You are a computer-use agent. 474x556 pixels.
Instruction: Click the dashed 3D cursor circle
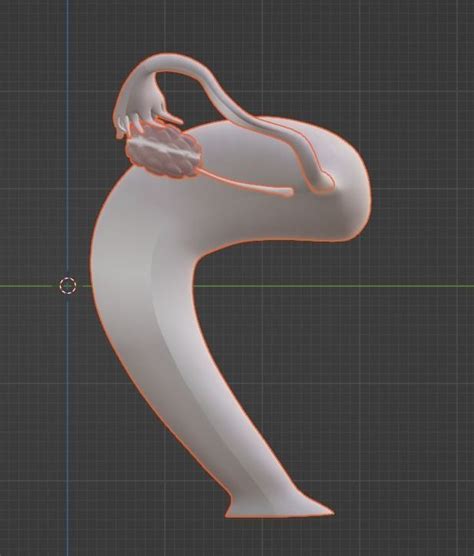[x=68, y=286]
